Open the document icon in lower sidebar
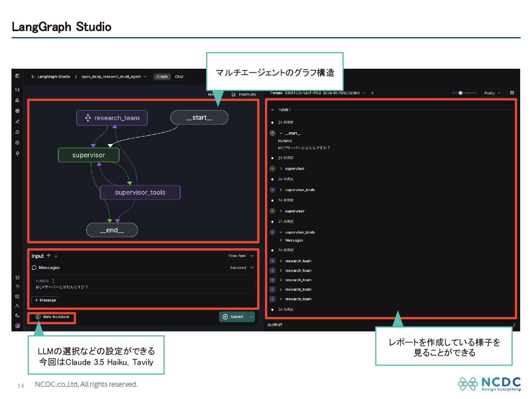532x399 pixels. coord(17,277)
